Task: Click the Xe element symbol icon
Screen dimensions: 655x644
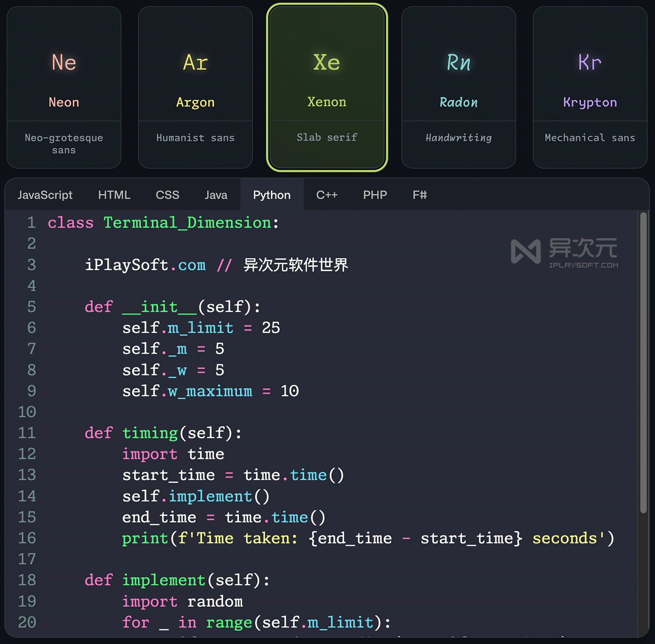Action: [x=327, y=62]
